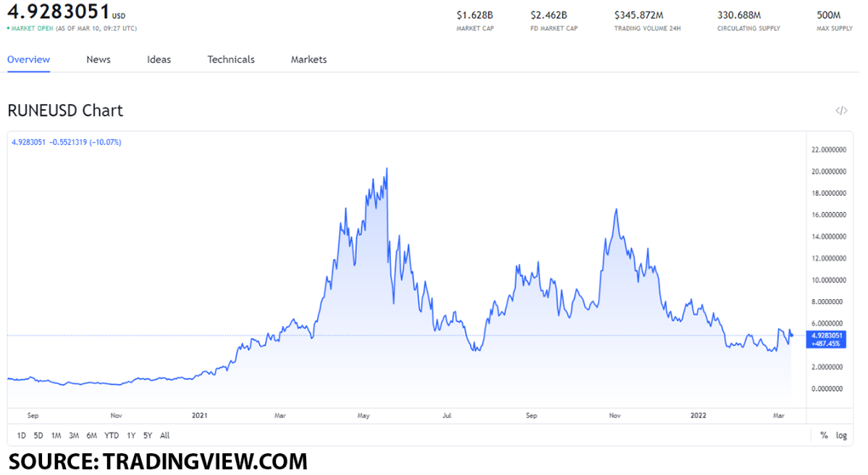
Task: Open the News tab
Action: (98, 59)
